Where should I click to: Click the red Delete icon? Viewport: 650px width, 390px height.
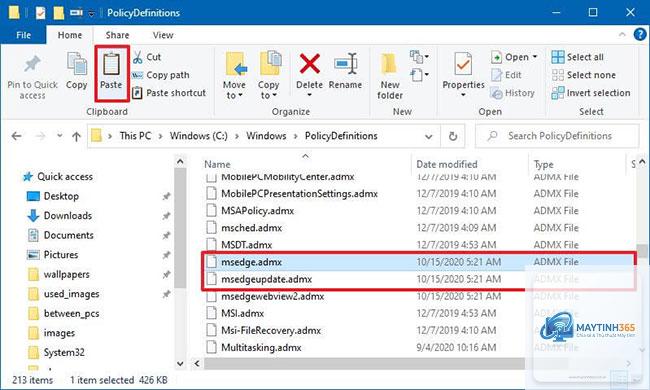tap(309, 64)
